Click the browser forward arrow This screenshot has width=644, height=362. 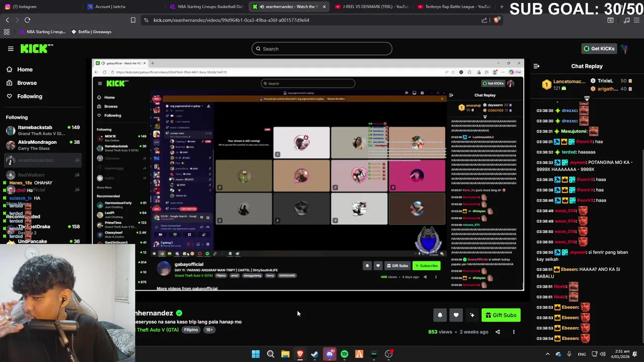17,20
